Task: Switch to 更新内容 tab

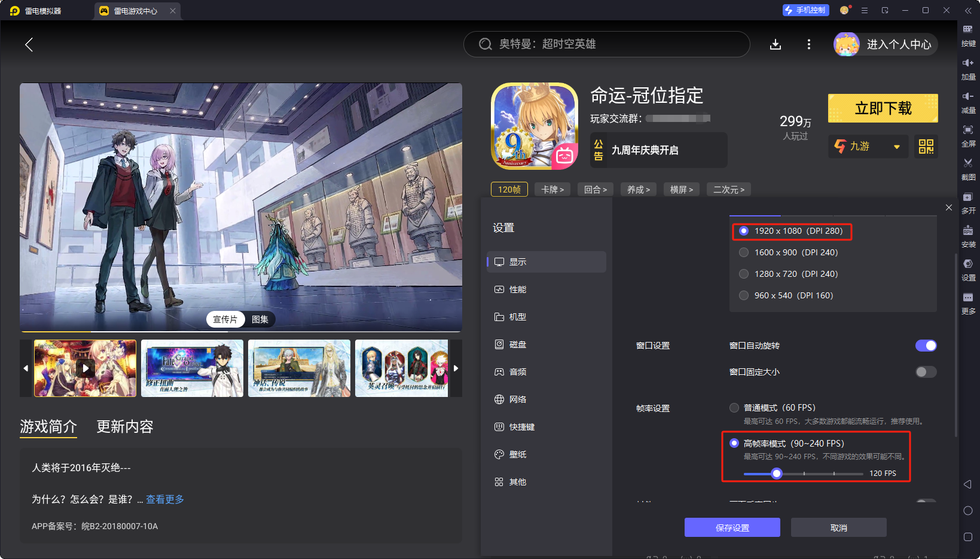Action: click(x=125, y=427)
